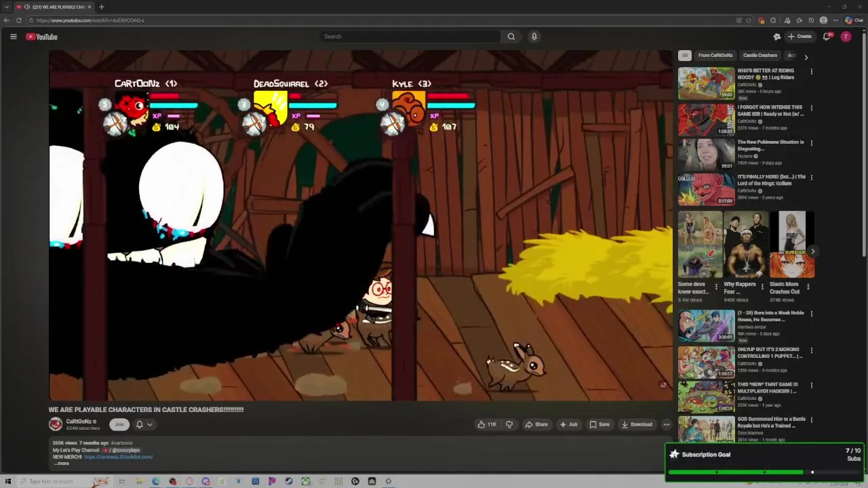This screenshot has width=868, height=488.
Task: Like the video with thumbs up
Action: point(487,424)
